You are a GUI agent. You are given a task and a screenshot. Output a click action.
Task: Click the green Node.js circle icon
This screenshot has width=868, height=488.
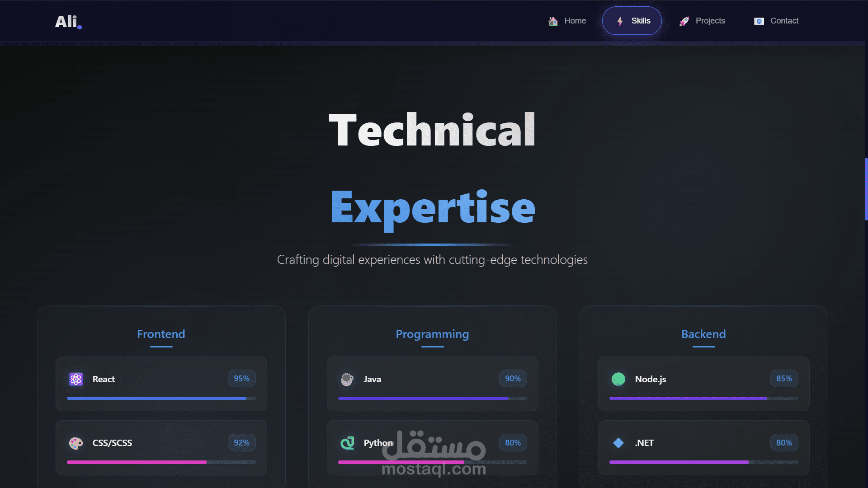[618, 379]
